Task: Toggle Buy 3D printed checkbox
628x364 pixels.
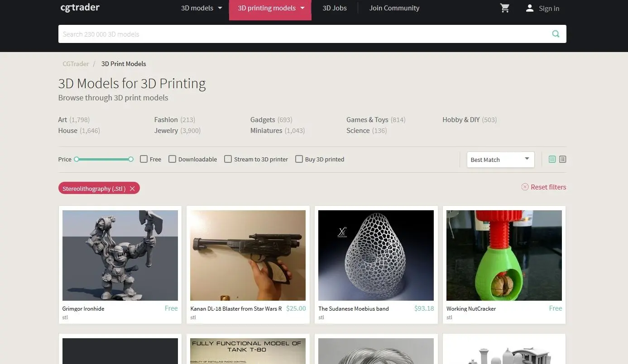Action: point(299,159)
